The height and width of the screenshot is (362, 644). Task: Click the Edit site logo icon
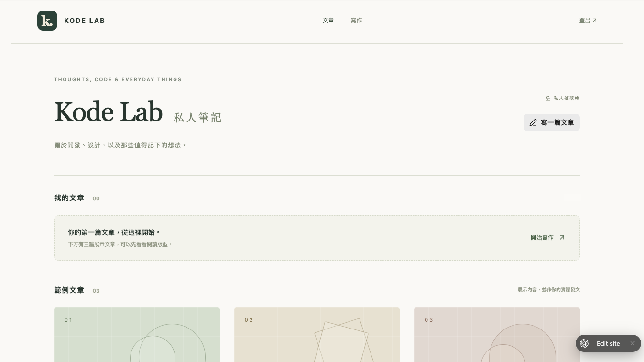pos(584,343)
